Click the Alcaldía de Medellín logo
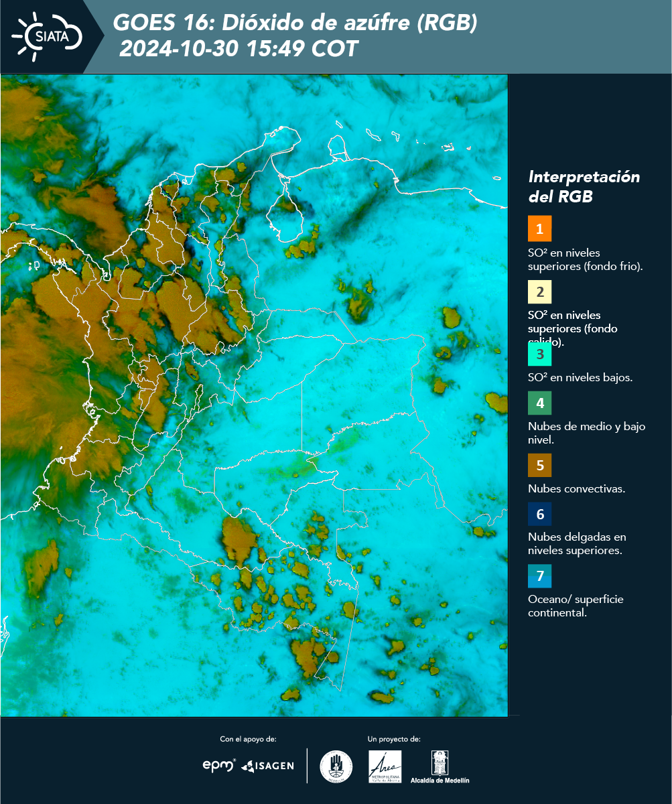The width and height of the screenshot is (672, 804). tap(440, 766)
